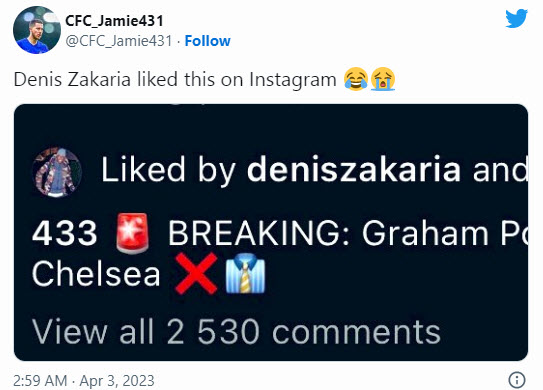The height and width of the screenshot is (390, 543).
Task: Click the shirt and tie emoji
Action: (x=245, y=274)
